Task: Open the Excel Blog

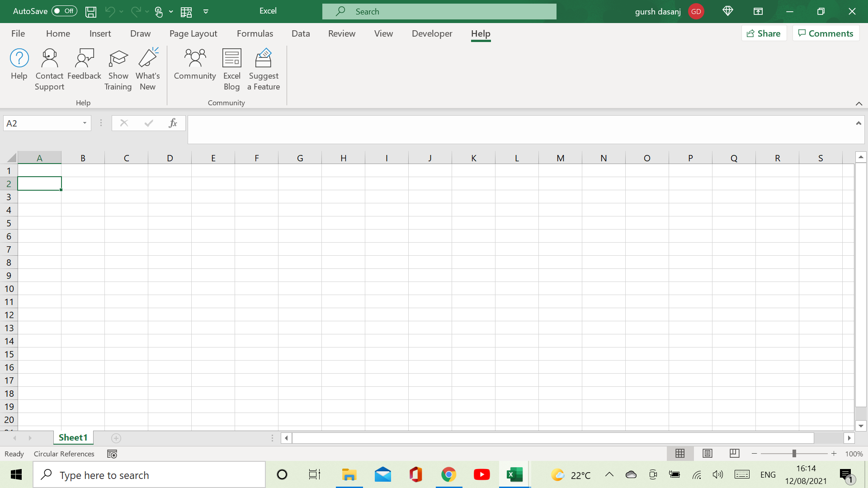Action: pos(231,59)
